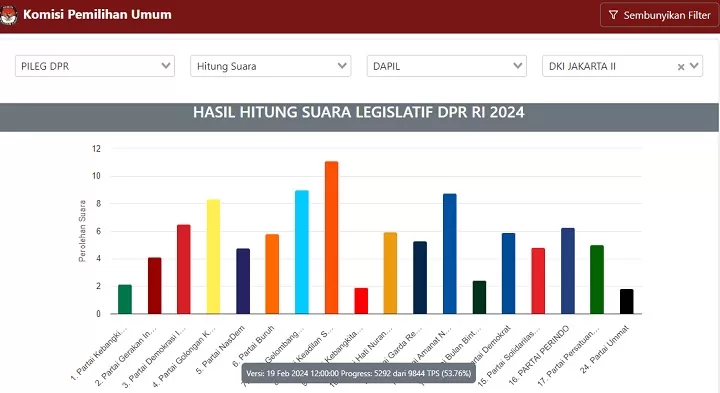Clear DKI JAKARTA II selection with x

coord(681,67)
